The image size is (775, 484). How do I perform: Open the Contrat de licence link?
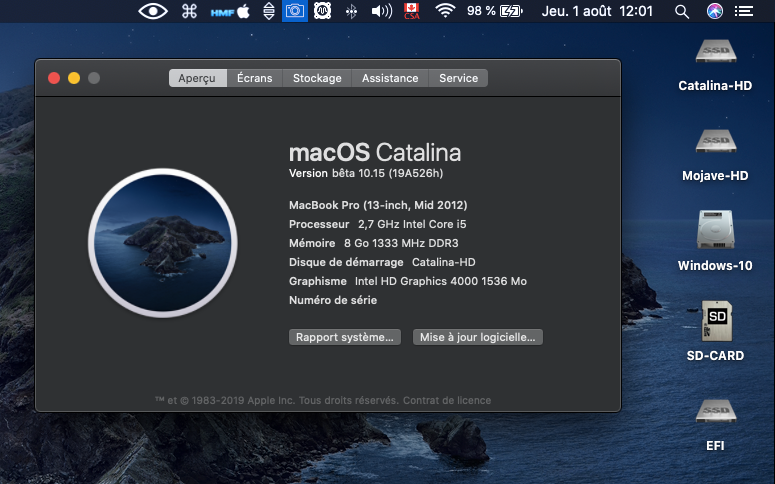pos(447,400)
